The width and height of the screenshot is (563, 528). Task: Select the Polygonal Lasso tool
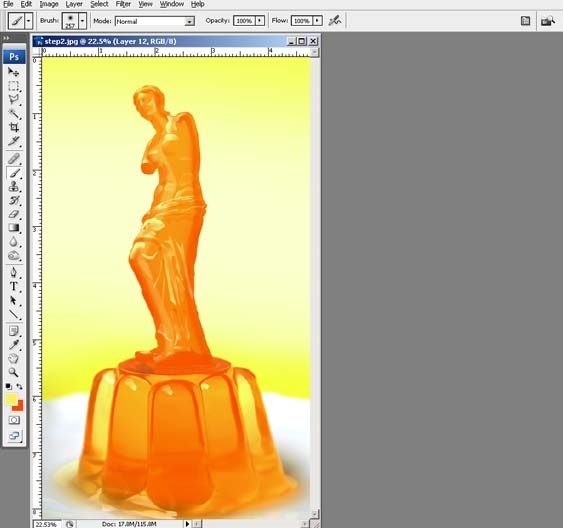tap(14, 100)
